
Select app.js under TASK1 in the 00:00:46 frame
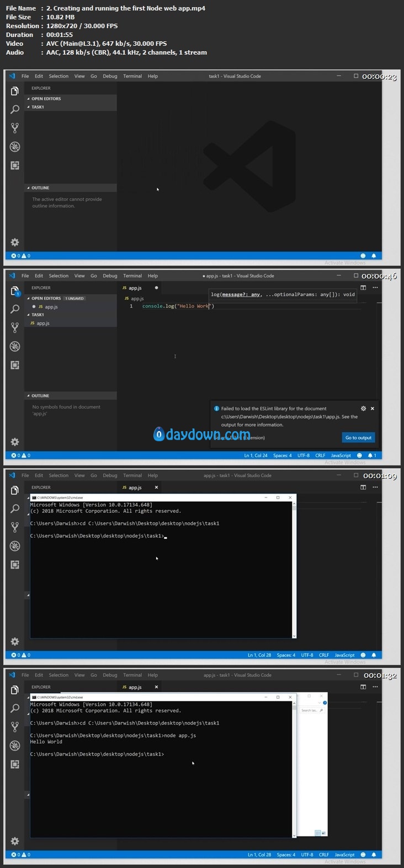pyautogui.click(x=71, y=323)
